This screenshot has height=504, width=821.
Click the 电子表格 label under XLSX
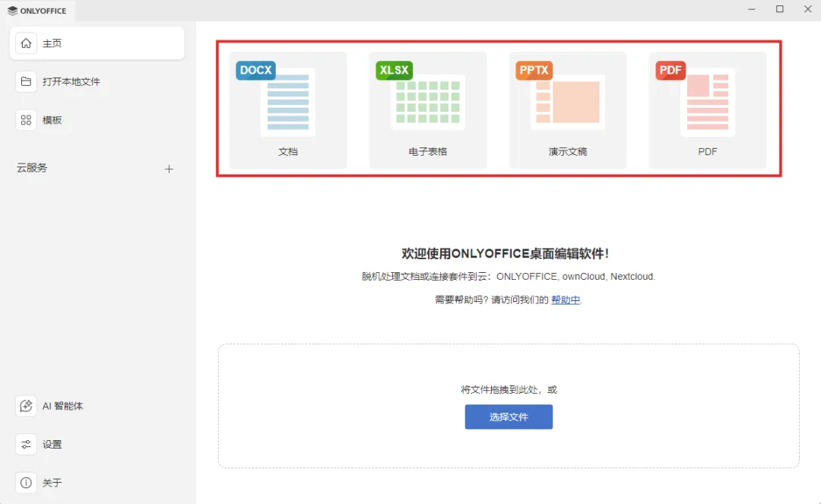pos(428,151)
